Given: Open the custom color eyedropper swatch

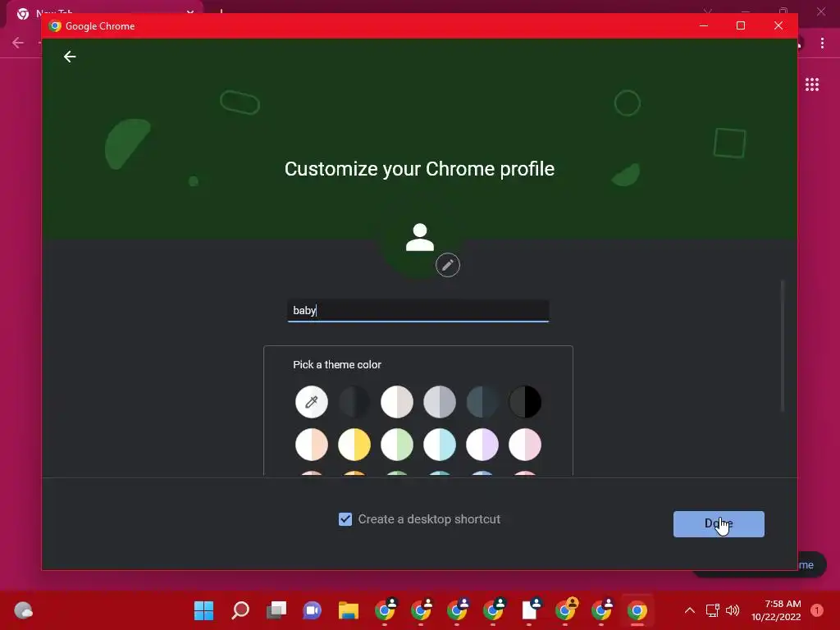Looking at the screenshot, I should 311,402.
